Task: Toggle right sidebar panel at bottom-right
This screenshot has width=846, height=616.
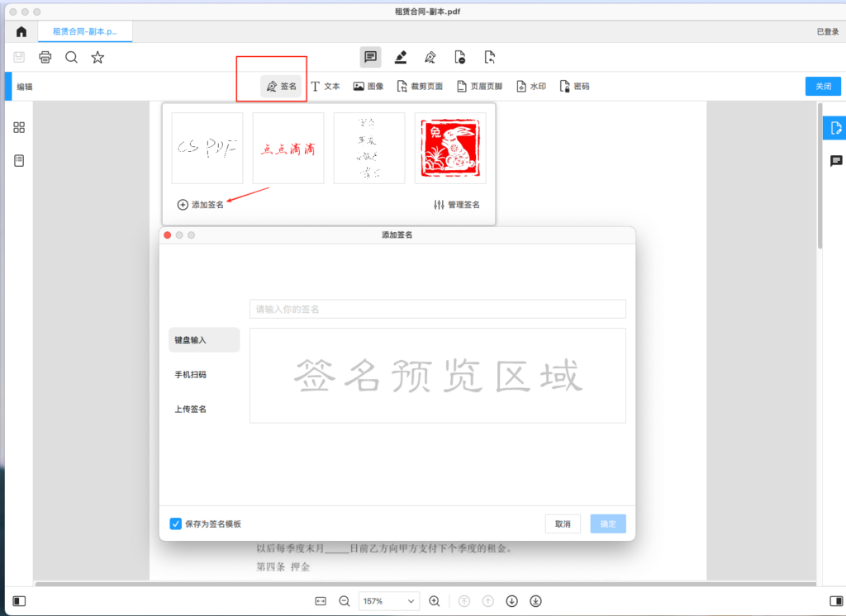Action: click(x=834, y=601)
